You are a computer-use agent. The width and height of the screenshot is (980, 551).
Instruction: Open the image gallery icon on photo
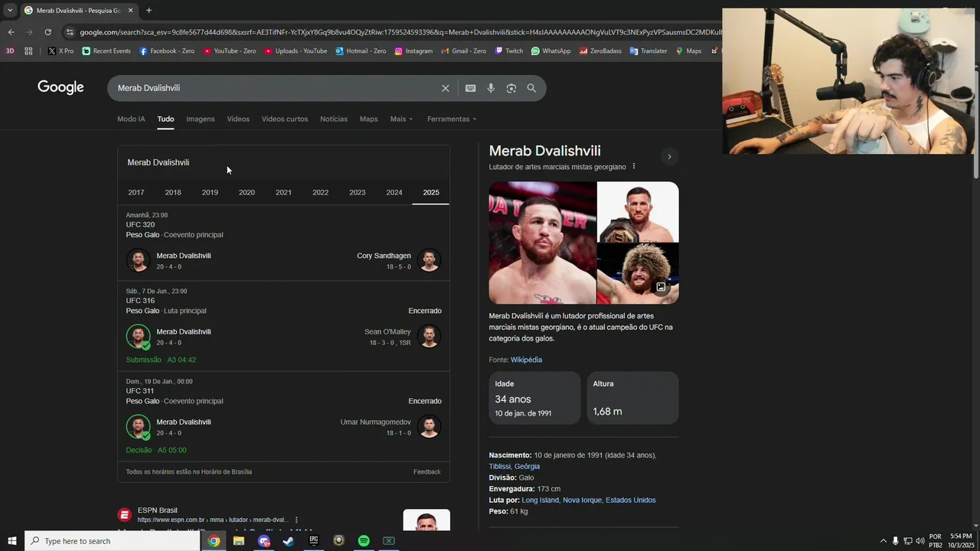[x=661, y=287]
